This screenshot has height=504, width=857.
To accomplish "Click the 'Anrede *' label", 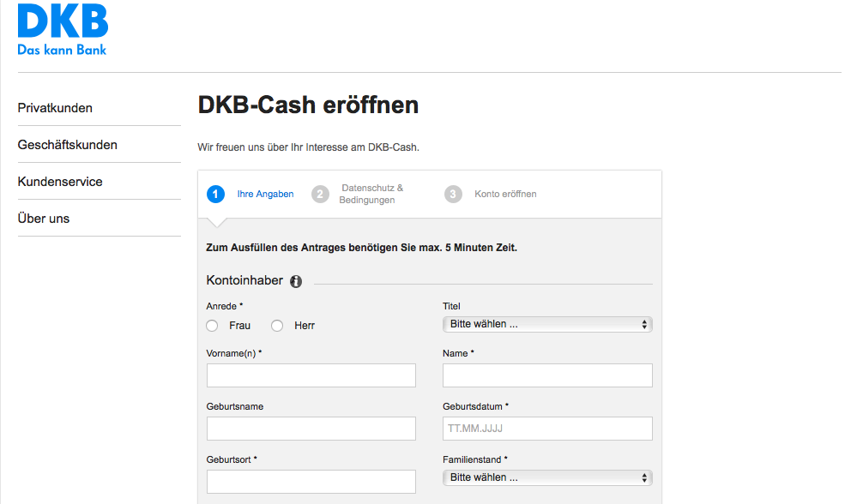I will (225, 306).
